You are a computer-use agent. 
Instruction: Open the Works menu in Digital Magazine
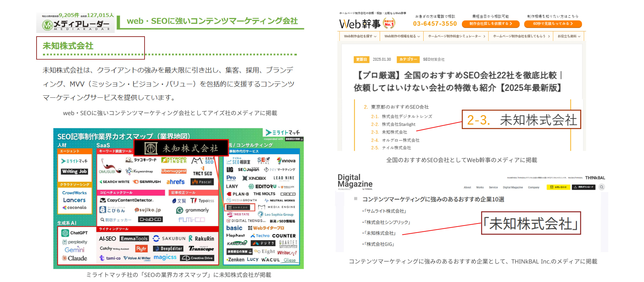click(480, 187)
